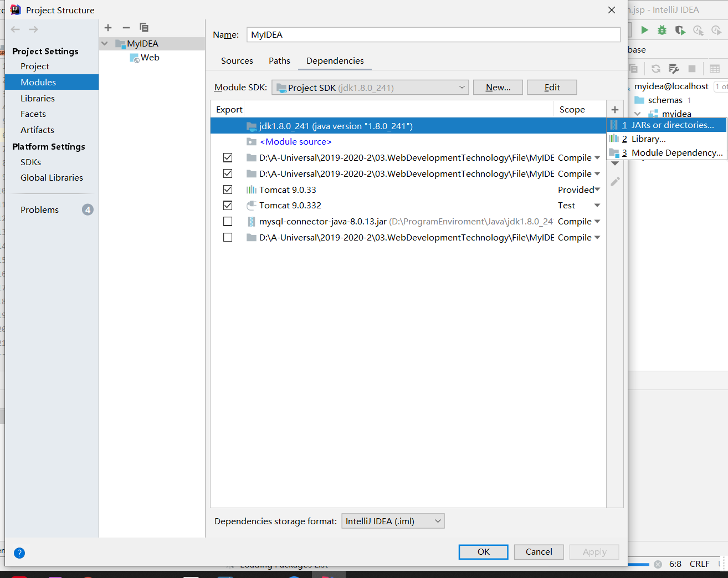Select the jdk1.8.0_241 dependency row
The height and width of the screenshot is (578, 728).
[x=408, y=126]
